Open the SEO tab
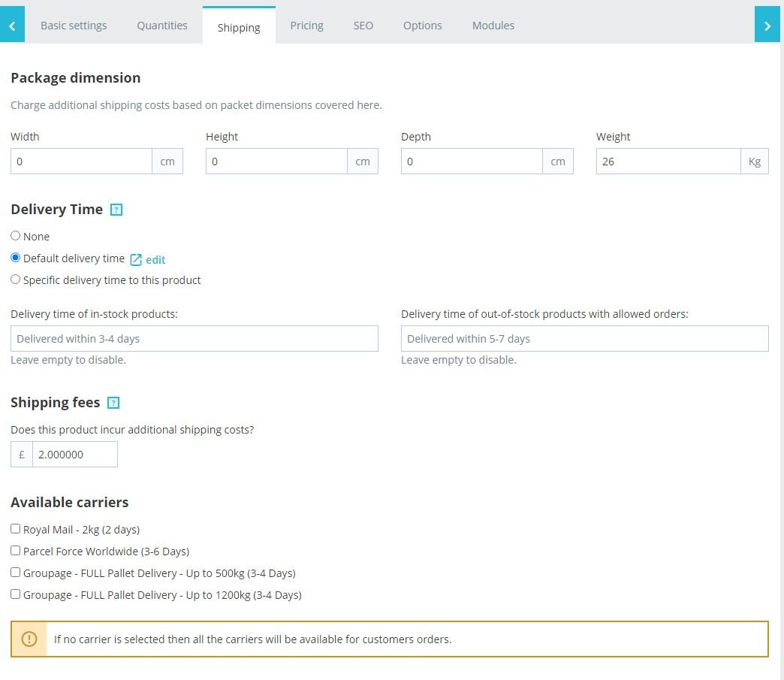This screenshot has height=680, width=784. [363, 26]
